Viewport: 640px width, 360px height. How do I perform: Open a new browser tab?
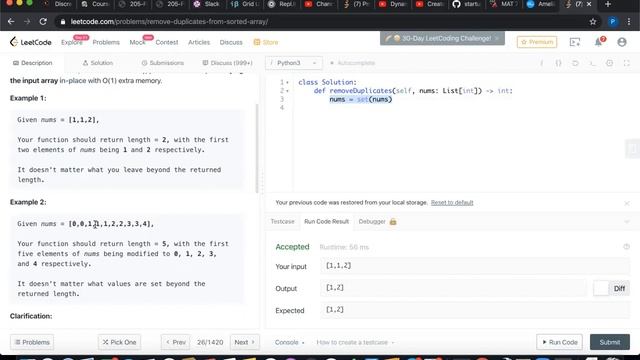point(608,4)
